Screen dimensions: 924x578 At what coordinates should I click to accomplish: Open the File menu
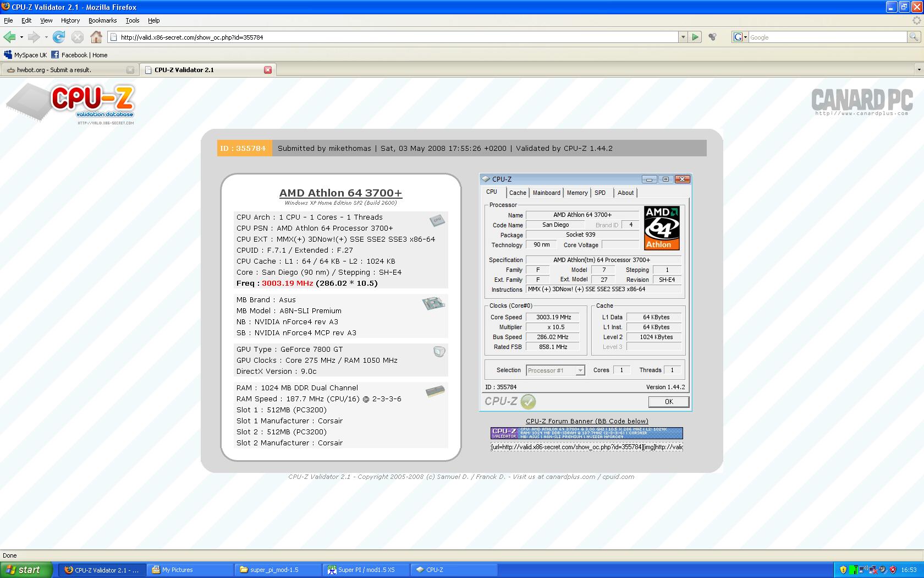coord(8,20)
